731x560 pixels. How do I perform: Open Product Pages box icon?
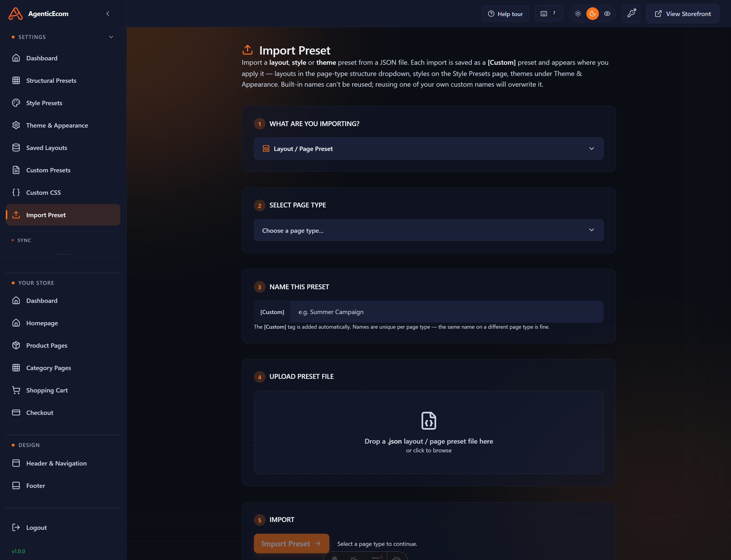coord(16,345)
